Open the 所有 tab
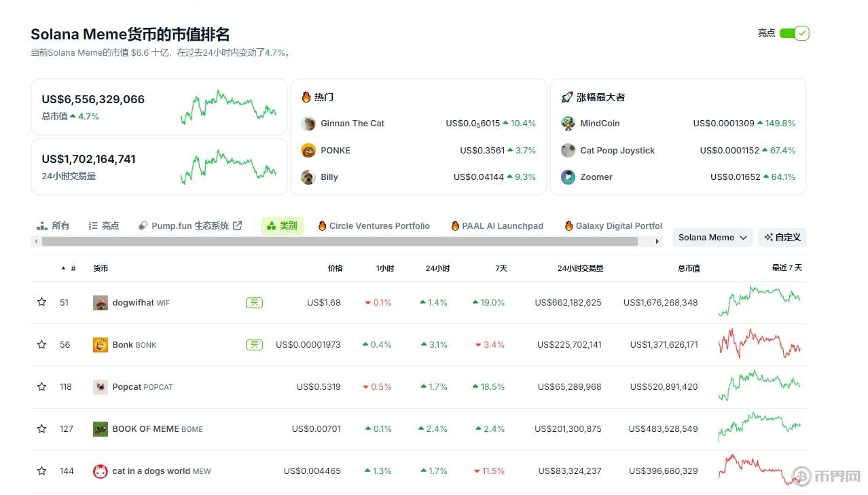Image resolution: width=868 pixels, height=495 pixels. tap(53, 225)
